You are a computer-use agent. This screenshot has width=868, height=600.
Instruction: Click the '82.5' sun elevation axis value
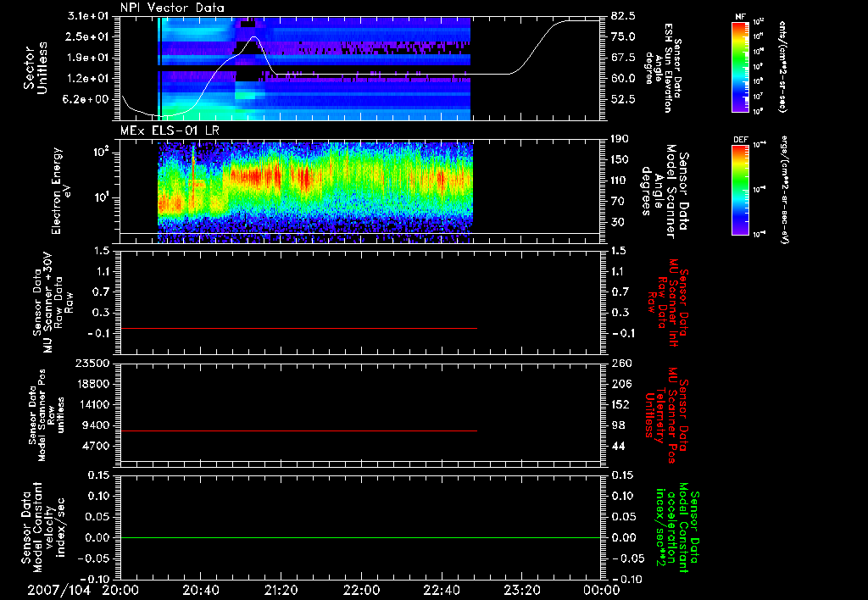623,16
